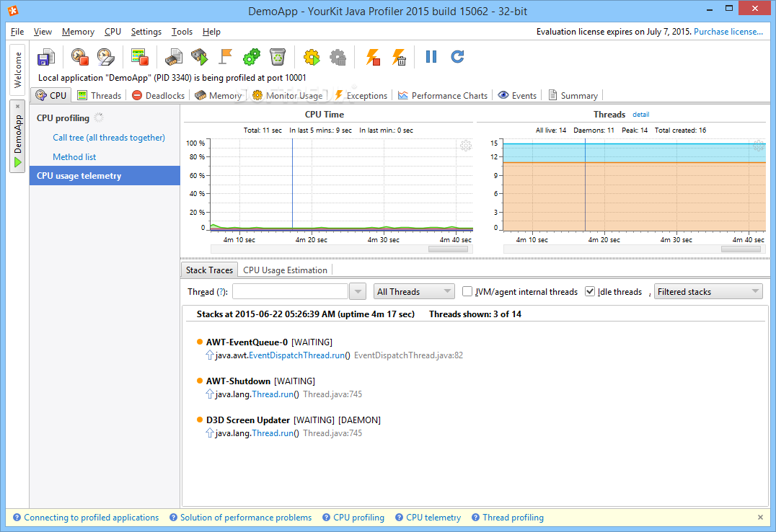Click the orange dot next to D3D Screen Updater
776x532 pixels.
[x=200, y=420]
